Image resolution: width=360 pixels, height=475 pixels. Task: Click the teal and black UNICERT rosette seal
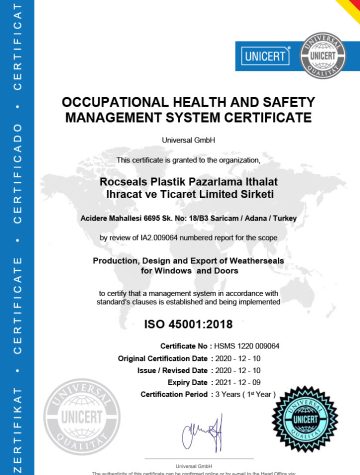[x=305, y=419]
